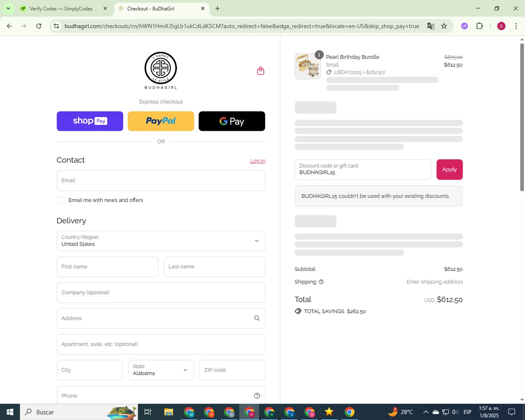
Task: Click the BuDhaGirl logo
Action: (x=161, y=70)
